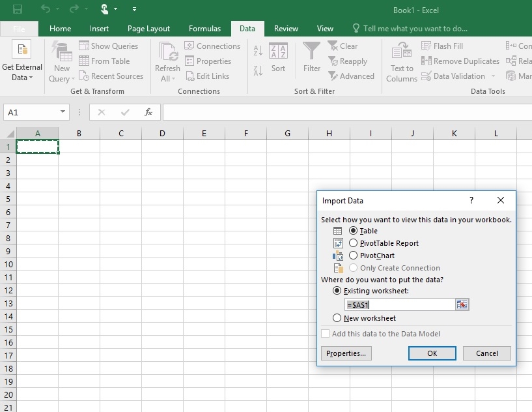Click the Refresh All icon
The height and width of the screenshot is (412, 532).
[x=167, y=52]
